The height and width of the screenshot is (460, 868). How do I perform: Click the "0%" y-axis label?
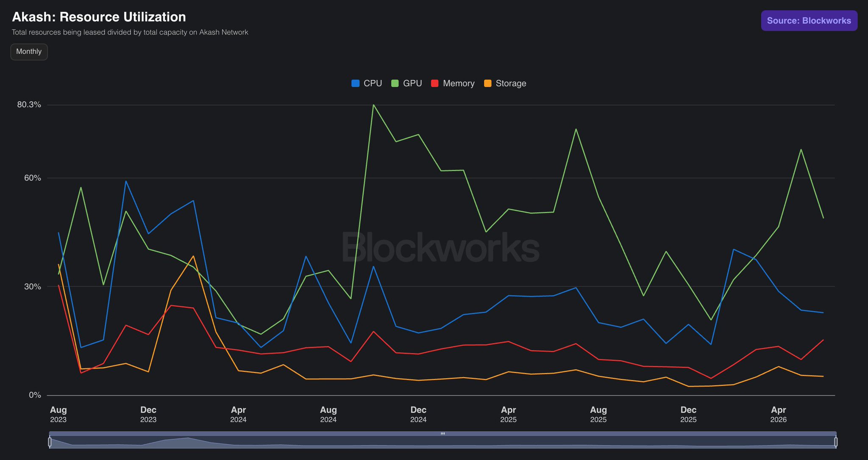[x=35, y=395]
